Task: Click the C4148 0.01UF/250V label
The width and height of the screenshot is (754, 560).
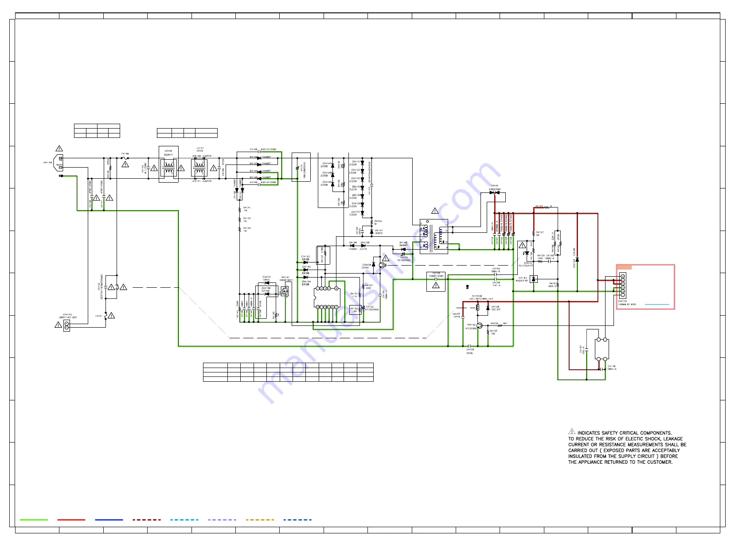Action: click(x=263, y=149)
